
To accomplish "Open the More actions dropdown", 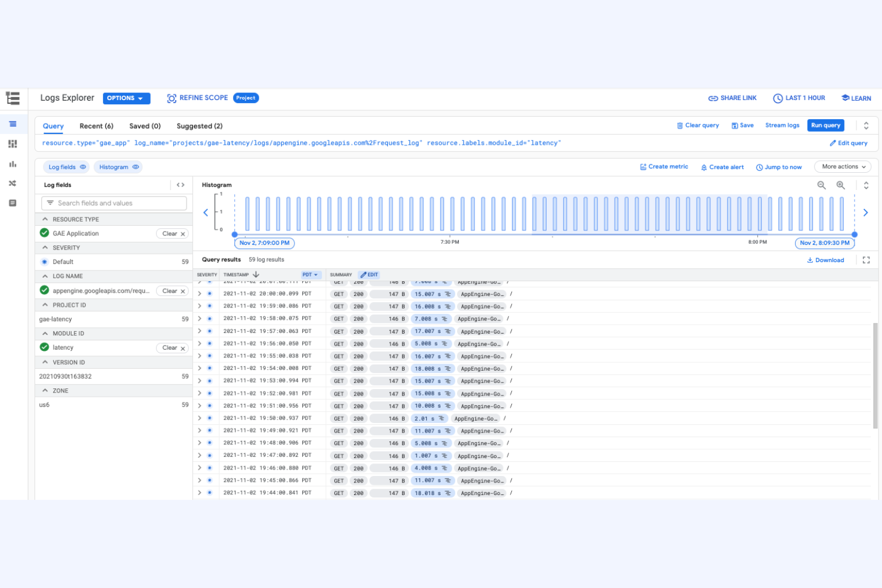I will point(842,167).
